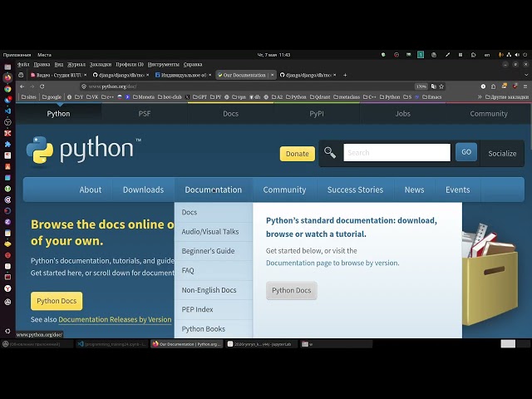Screen dimensions: 532x399
Task: Switch to the first django/django/db GitHub tab
Action: 120,75
